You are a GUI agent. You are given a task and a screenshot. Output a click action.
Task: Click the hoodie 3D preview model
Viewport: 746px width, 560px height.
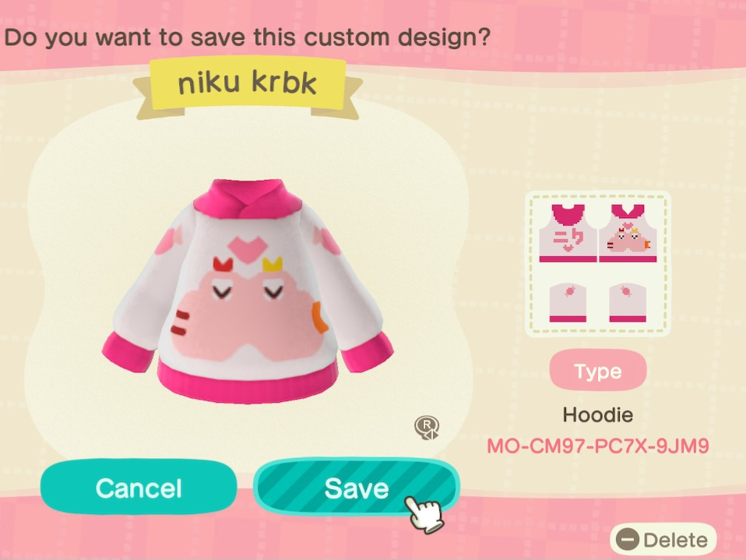248,291
